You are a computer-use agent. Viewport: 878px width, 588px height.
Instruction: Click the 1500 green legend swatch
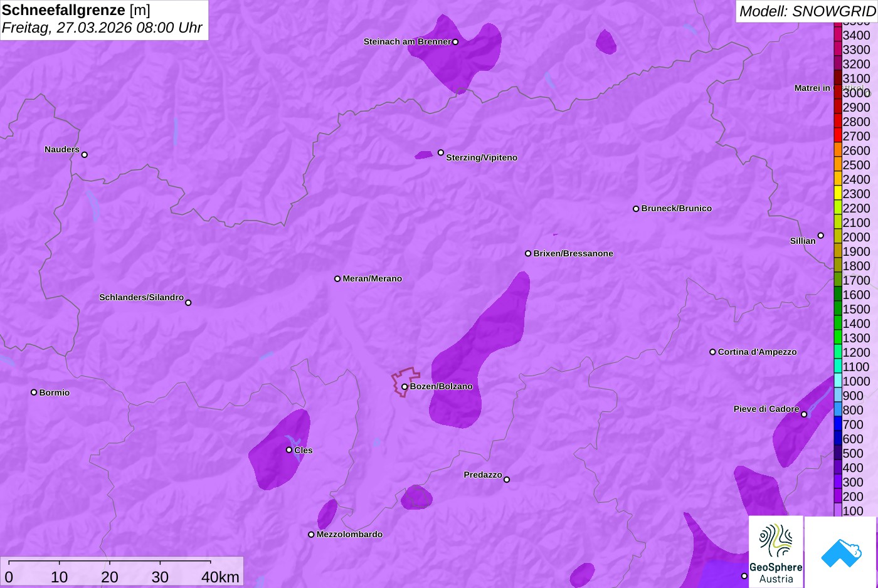(838, 308)
